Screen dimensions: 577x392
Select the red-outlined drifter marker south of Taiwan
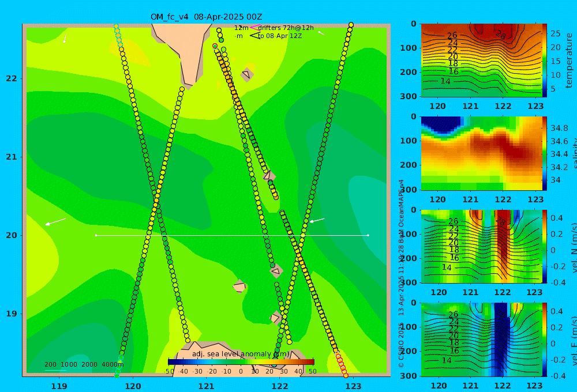click(215, 46)
